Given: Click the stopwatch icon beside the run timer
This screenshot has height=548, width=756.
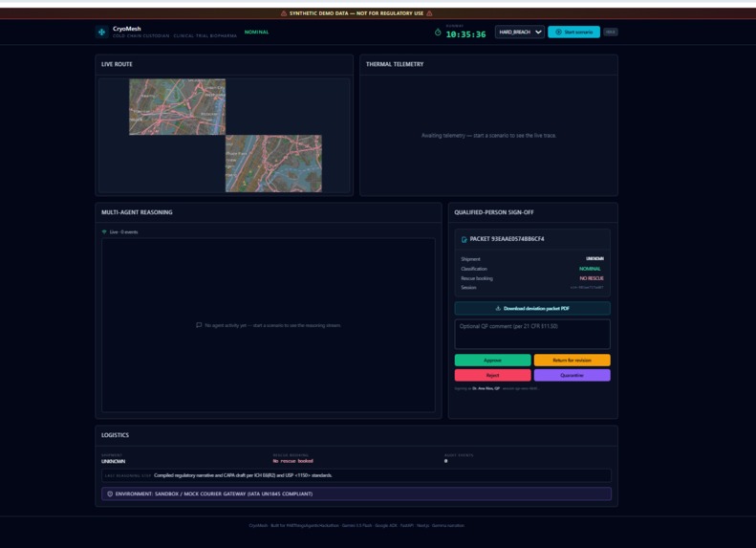Looking at the screenshot, I should 438,33.
